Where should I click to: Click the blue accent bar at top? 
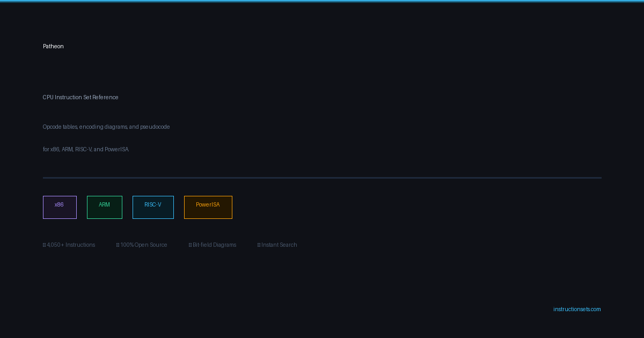[322, 1]
